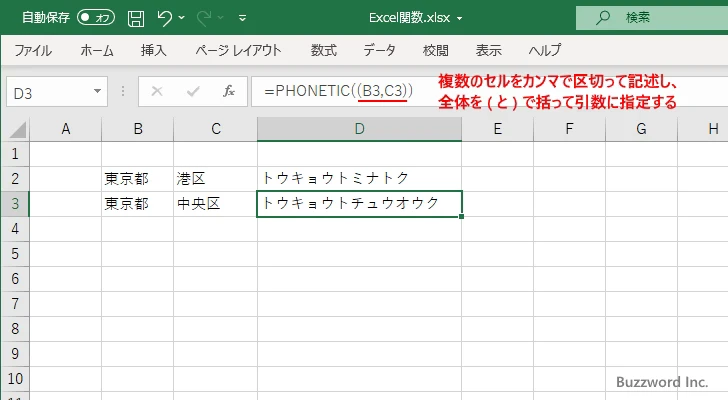Switch to the 数式 ribbon tab

click(x=323, y=50)
